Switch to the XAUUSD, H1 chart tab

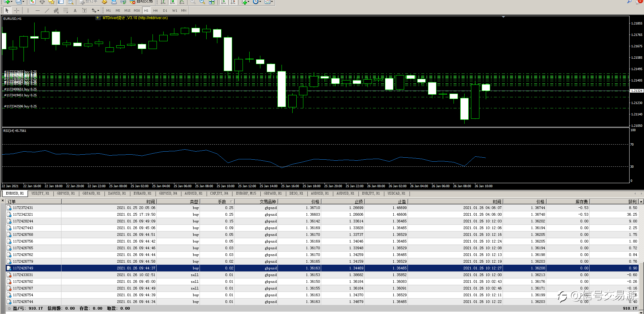click(117, 194)
